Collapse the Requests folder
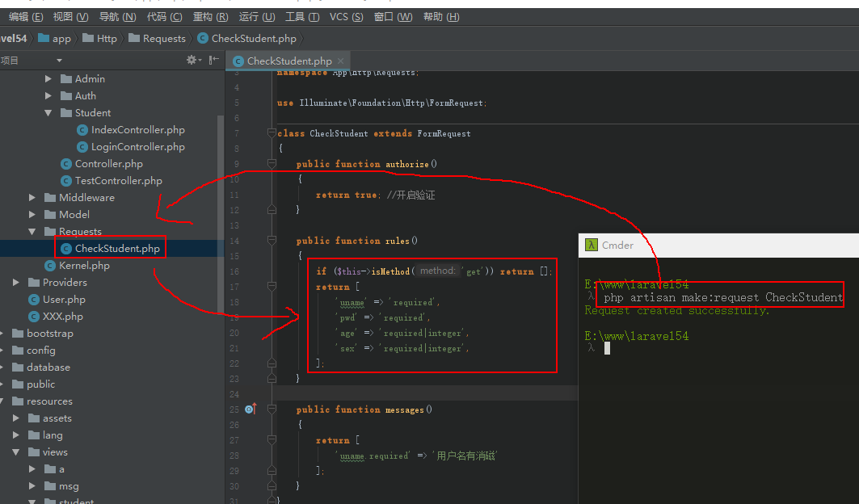Screen dimensions: 859x504 [x=32, y=232]
